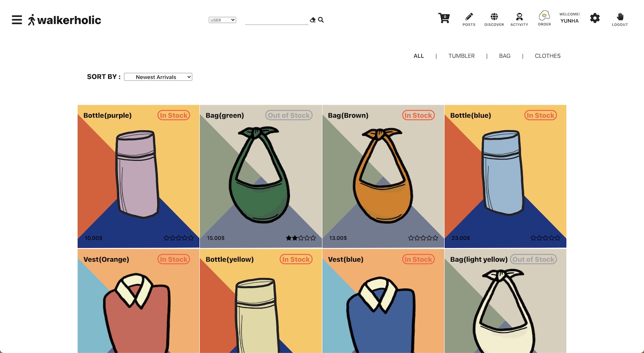
Task: Open the shopping cart
Action: click(x=444, y=18)
